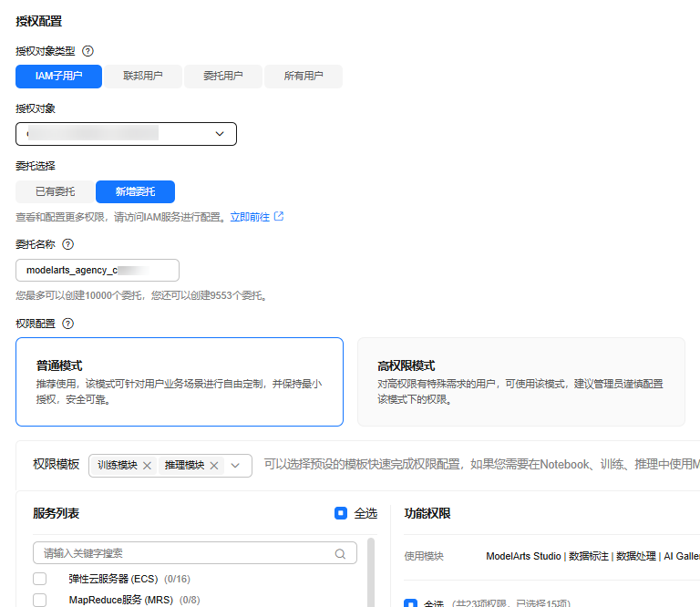Toggle 全选 checkbox in 服务列表 header
The height and width of the screenshot is (607, 700).
coord(341,514)
